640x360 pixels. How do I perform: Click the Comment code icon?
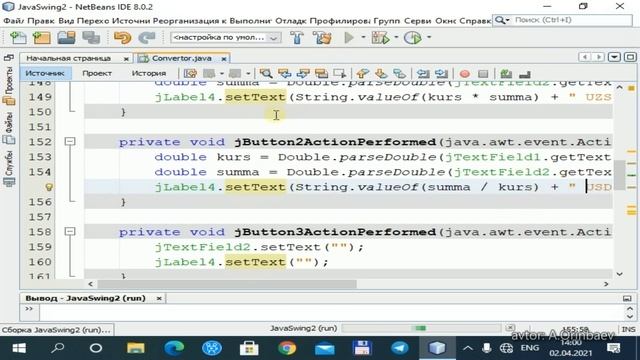point(506,73)
